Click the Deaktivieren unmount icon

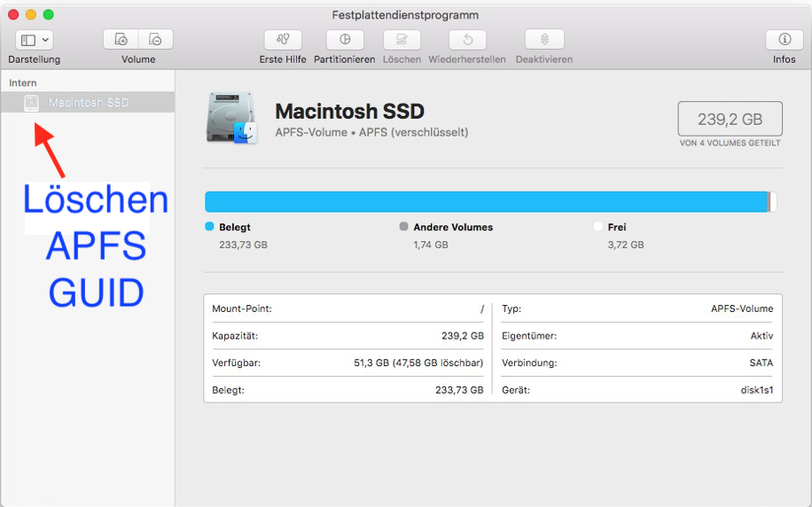544,40
